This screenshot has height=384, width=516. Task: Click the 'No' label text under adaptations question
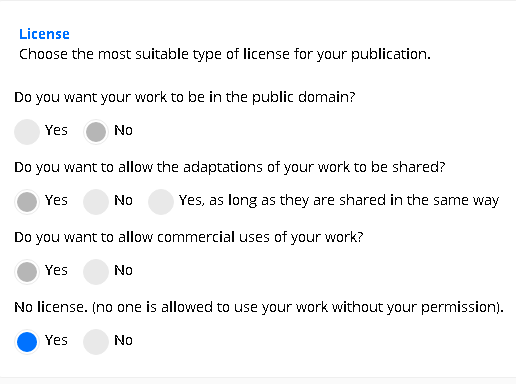tap(123, 200)
